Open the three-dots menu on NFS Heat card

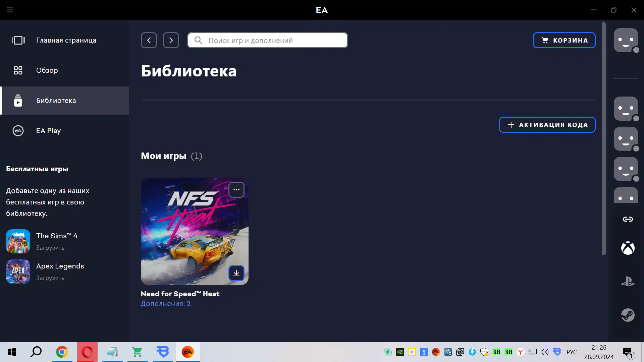point(236,190)
